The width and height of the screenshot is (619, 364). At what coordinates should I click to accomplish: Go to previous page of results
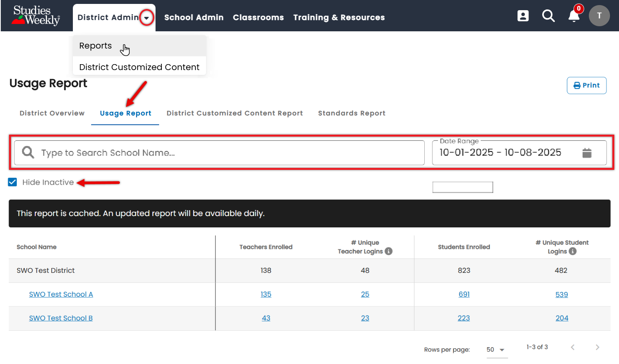(x=573, y=347)
